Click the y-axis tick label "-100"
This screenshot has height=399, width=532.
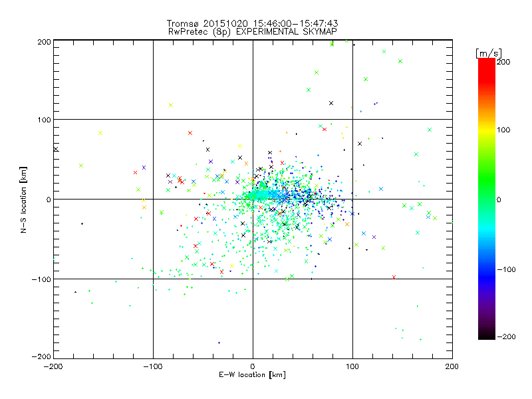pyautogui.click(x=41, y=279)
